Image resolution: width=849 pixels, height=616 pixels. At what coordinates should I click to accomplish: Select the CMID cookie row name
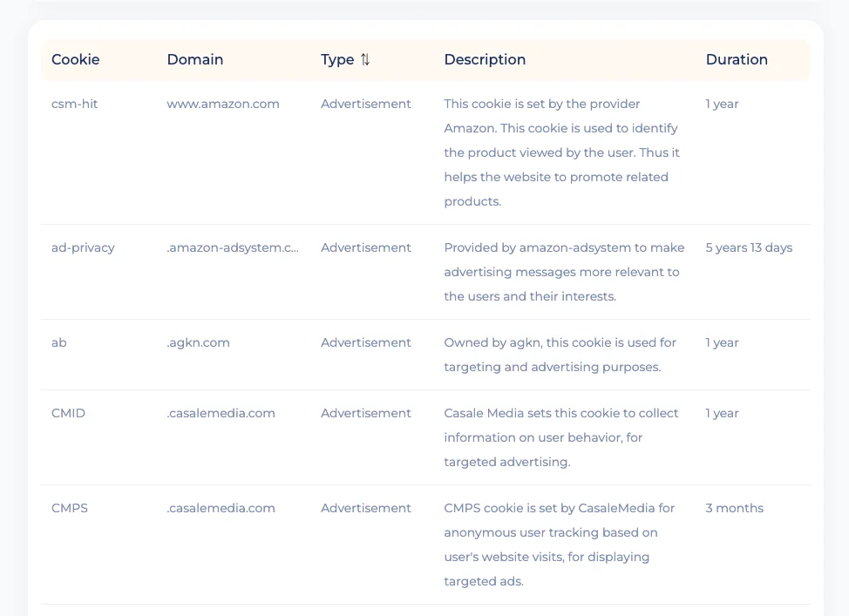(68, 413)
